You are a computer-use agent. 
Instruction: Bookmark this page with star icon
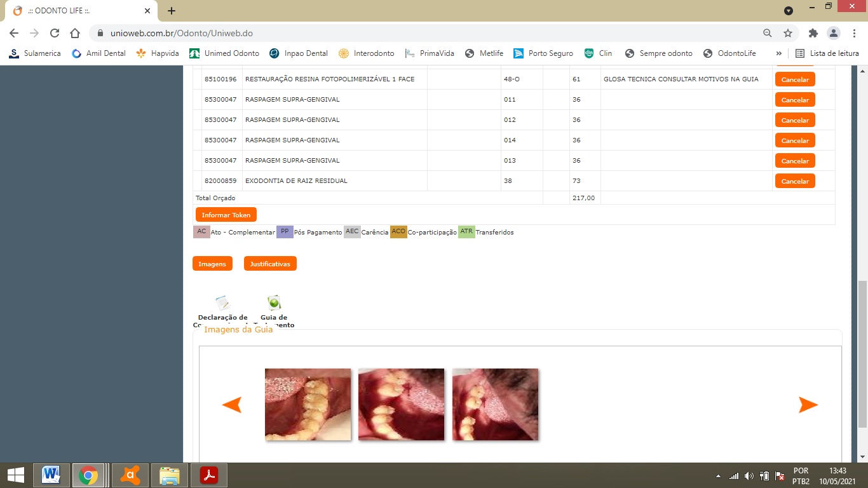(x=788, y=33)
